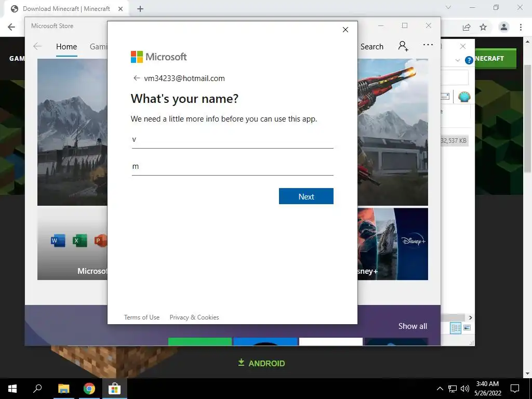Click the first name field containing v
The height and width of the screenshot is (399, 532).
coord(232,140)
